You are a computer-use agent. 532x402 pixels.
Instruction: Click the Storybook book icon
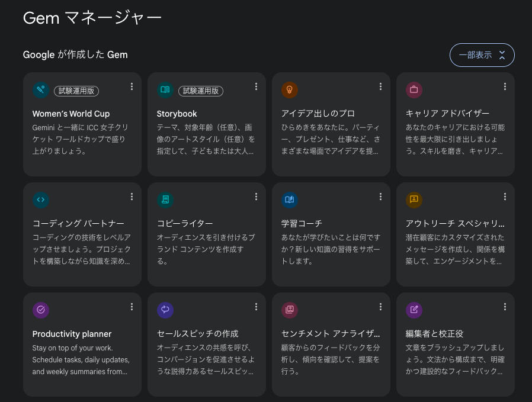(165, 91)
